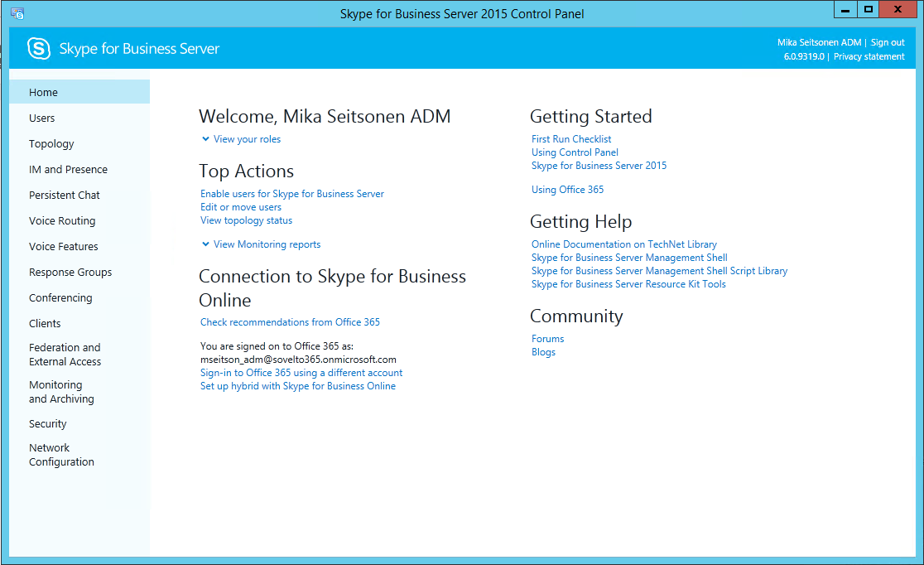924x565 pixels.
Task: Open the Privacy statement link
Action: click(869, 56)
